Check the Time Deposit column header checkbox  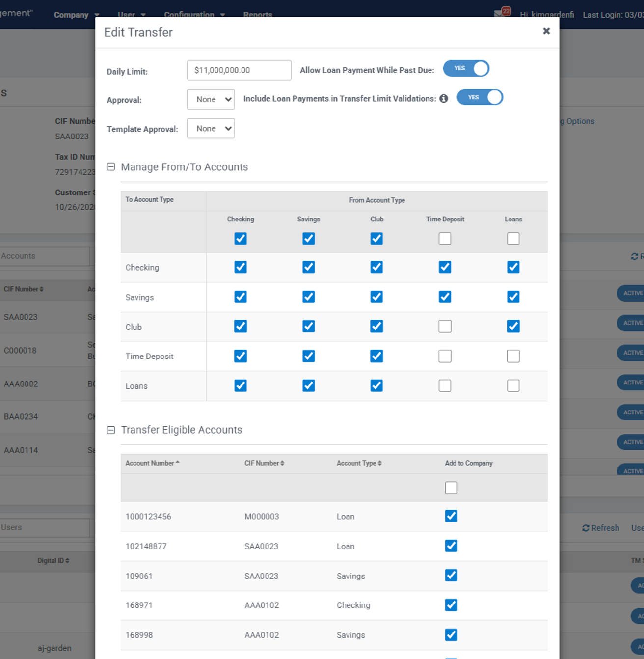445,239
